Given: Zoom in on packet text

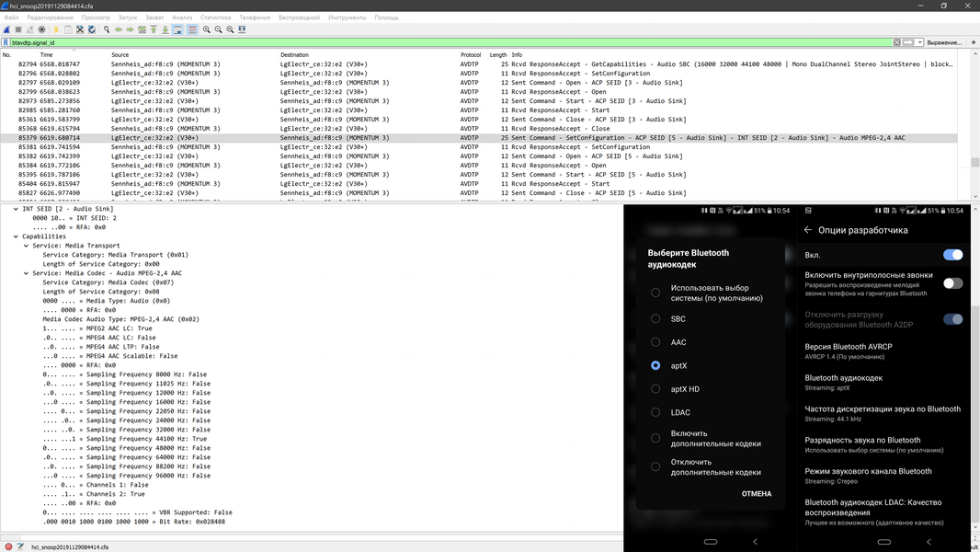Looking at the screenshot, I should coord(206,29).
